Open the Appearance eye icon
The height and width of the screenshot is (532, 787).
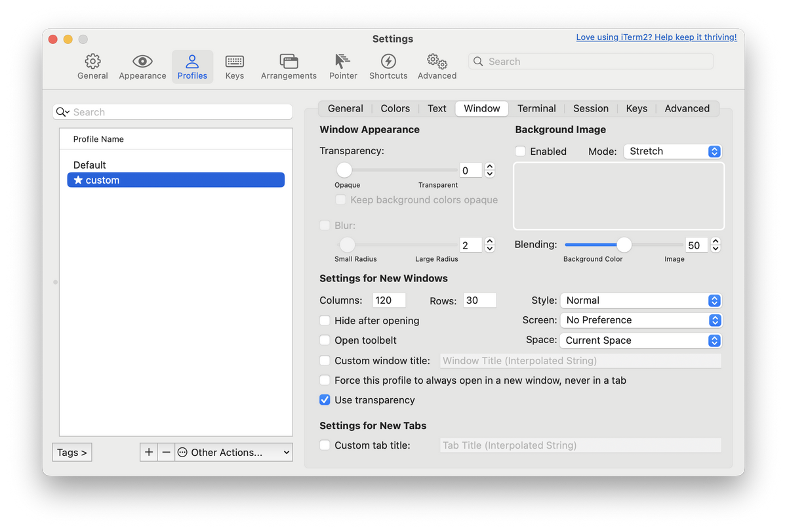coord(142,62)
